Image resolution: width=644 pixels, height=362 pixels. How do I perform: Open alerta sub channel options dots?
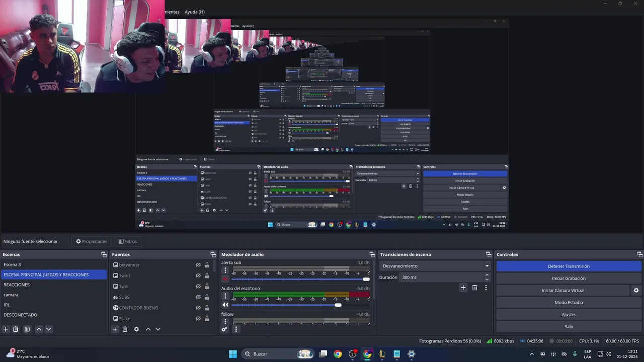(225, 270)
